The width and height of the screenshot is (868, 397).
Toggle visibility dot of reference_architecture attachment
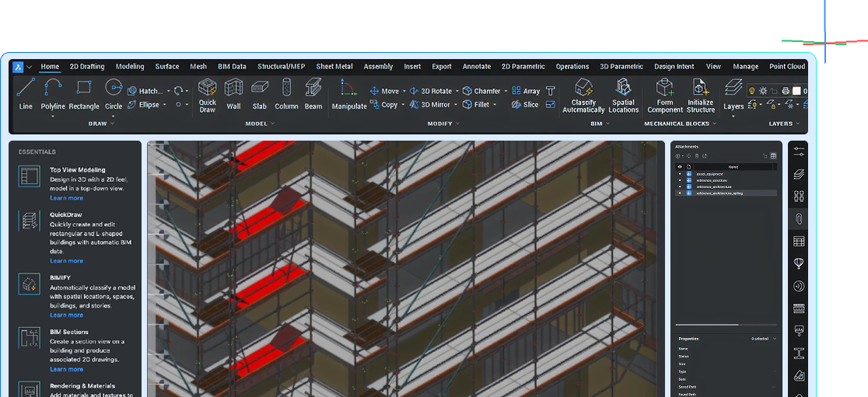pos(680,187)
